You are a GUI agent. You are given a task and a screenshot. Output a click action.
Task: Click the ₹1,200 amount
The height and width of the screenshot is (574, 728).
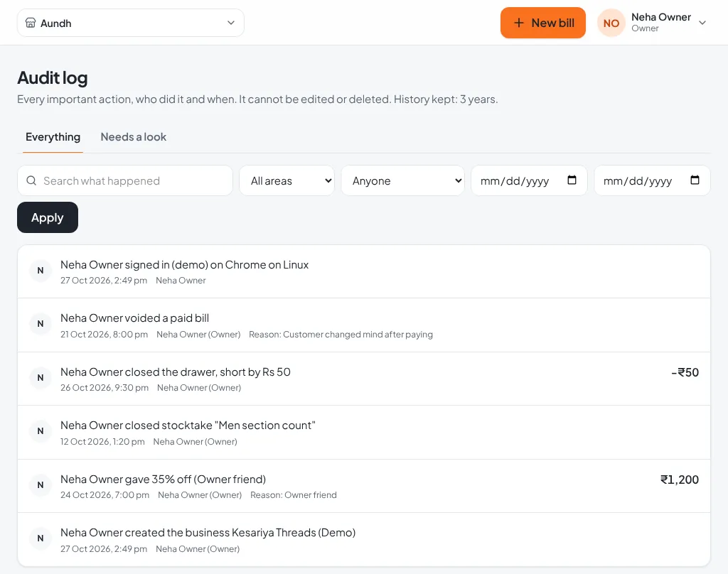coord(680,480)
